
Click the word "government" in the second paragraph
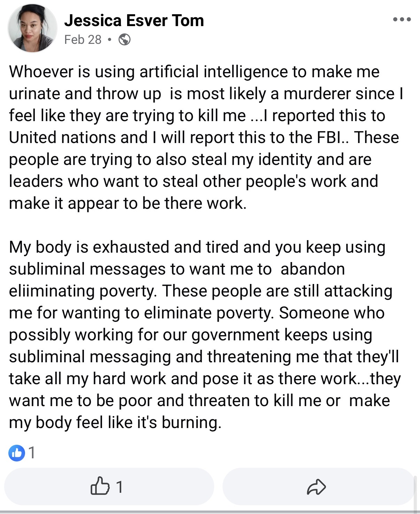coord(235,335)
